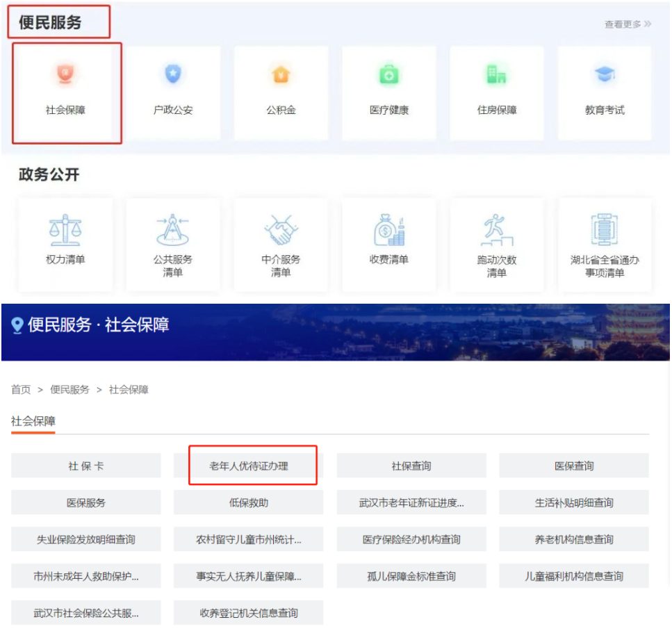Open the 医保查询 button

tap(574, 466)
